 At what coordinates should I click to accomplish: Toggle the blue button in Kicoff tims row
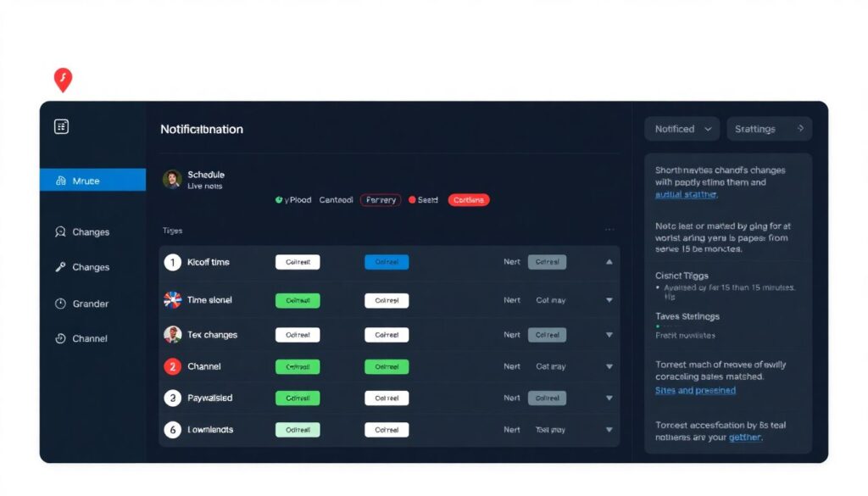click(387, 262)
